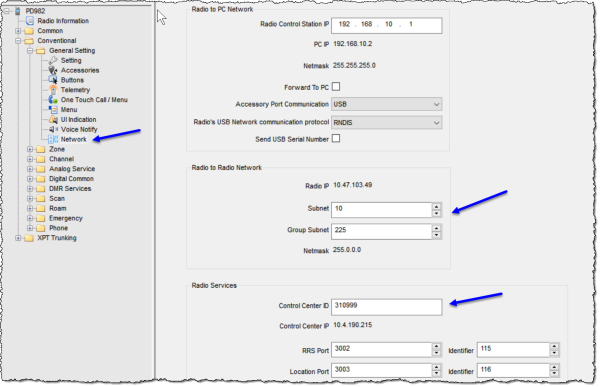Screen dimensions: 600x387
Task: Expand the Roam tree node
Action: 30,209
